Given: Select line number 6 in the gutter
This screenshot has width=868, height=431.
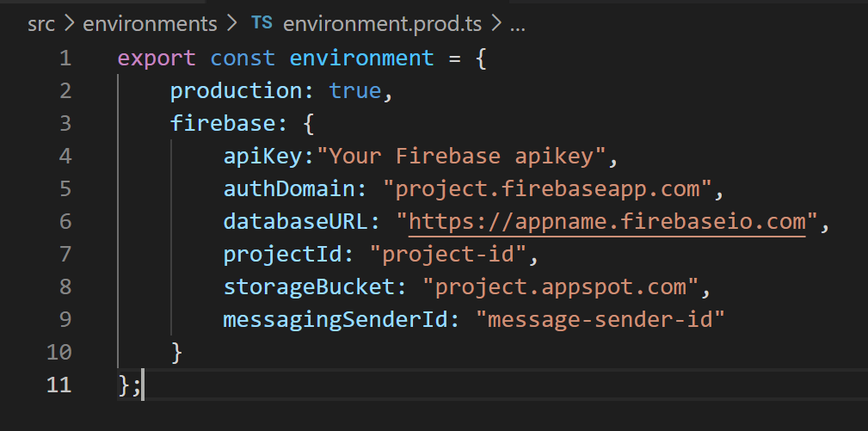Looking at the screenshot, I should [x=65, y=221].
